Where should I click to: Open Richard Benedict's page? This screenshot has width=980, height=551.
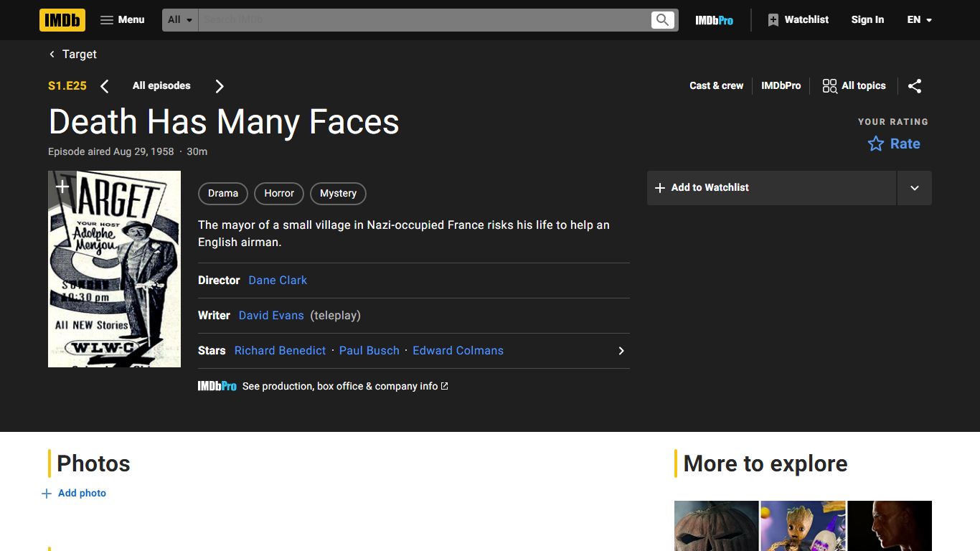[x=280, y=351]
